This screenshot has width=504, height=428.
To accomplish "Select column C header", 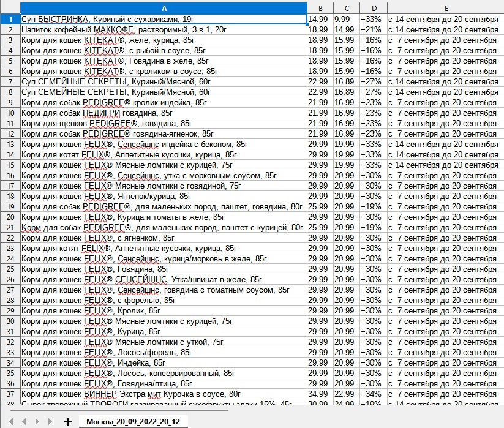I will (x=347, y=9).
